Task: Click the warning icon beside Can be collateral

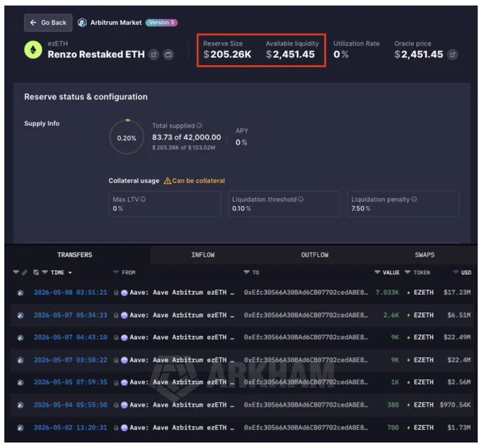Action: pyautogui.click(x=167, y=181)
